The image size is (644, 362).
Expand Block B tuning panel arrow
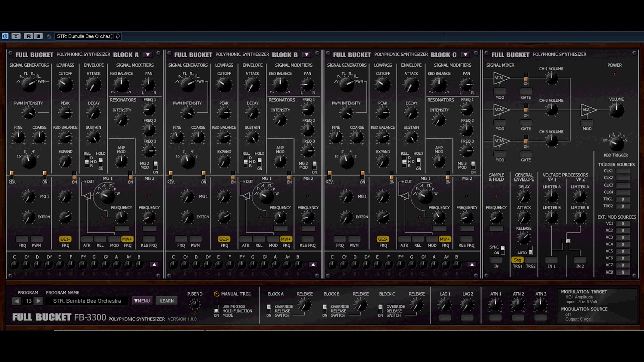313,264
